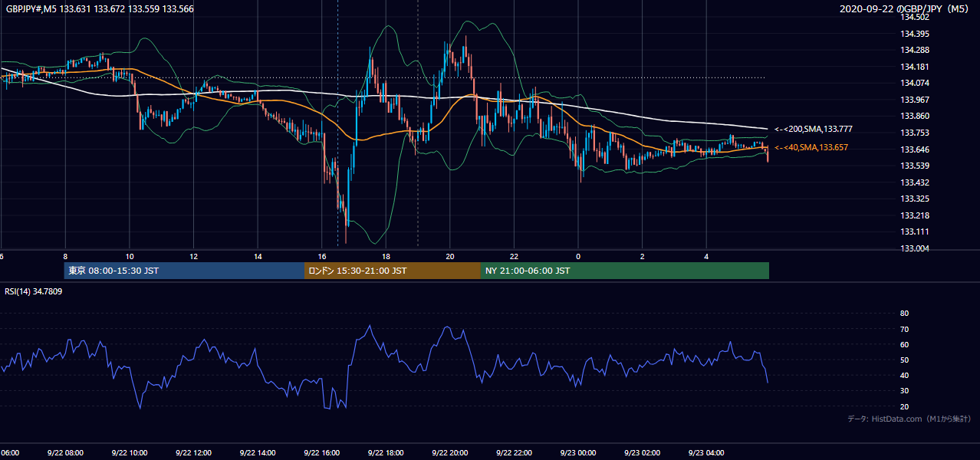
Task: Click hour 12 on the price chart axis
Action: coord(194,257)
